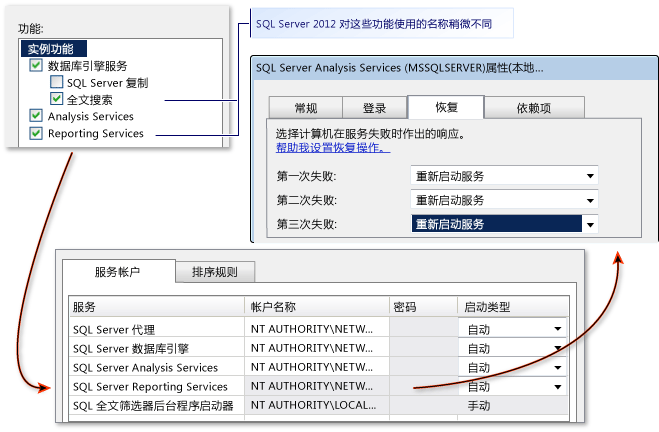Select the SQL Server Analysis Services row
The image size is (659, 432).
pyautogui.click(x=319, y=367)
